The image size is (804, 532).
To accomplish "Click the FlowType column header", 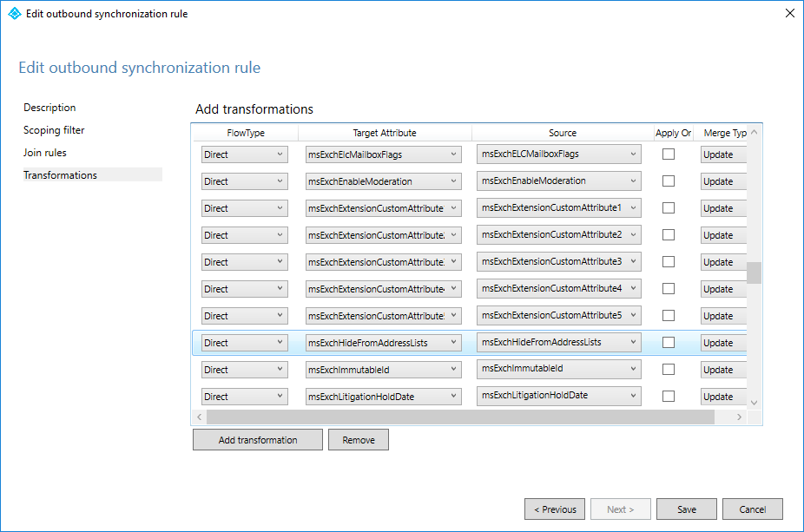I will tap(246, 133).
